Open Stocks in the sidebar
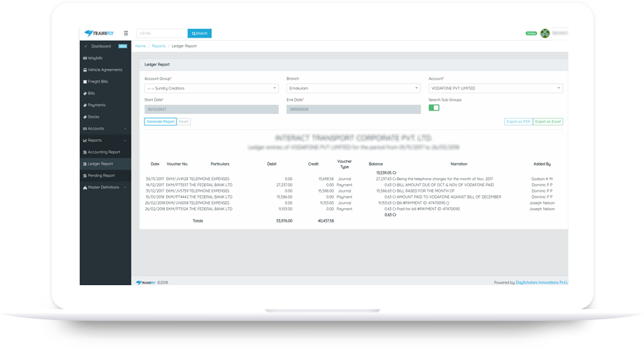This screenshot has height=350, width=644. [93, 117]
